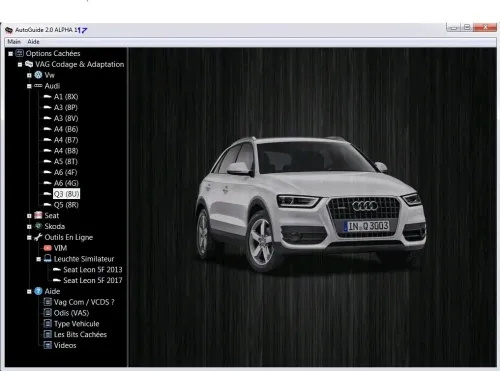500x371 pixels.
Task: Collapse the Aide tree branch
Action: click(x=29, y=292)
